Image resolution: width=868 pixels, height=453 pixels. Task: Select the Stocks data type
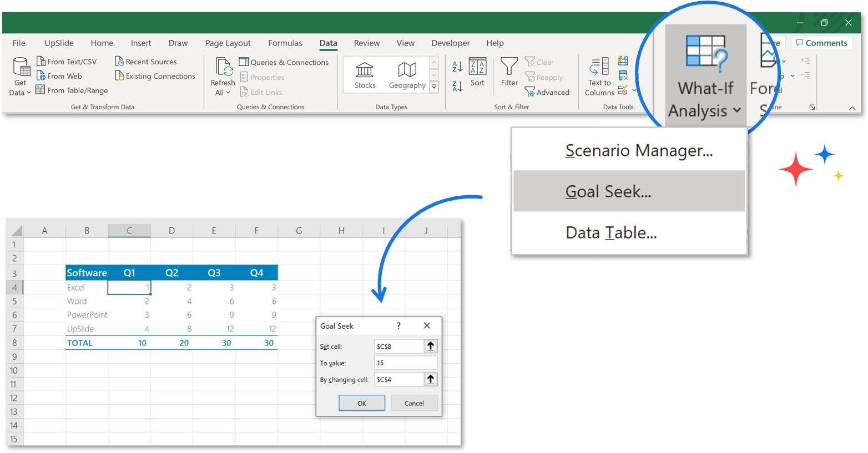[365, 74]
